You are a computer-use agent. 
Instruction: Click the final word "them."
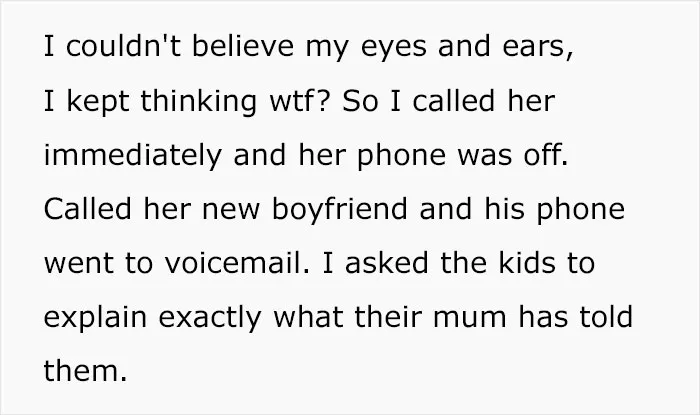pyautogui.click(x=86, y=371)
